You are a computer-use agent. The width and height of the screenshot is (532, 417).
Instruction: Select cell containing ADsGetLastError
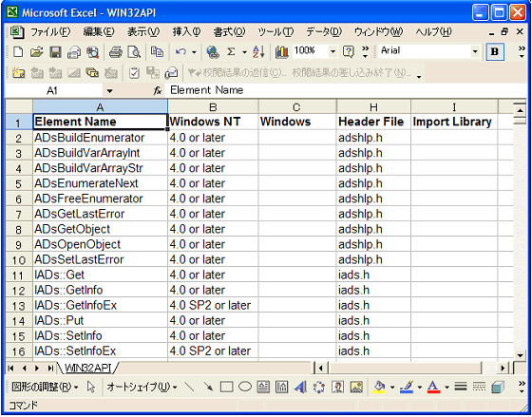click(100, 214)
